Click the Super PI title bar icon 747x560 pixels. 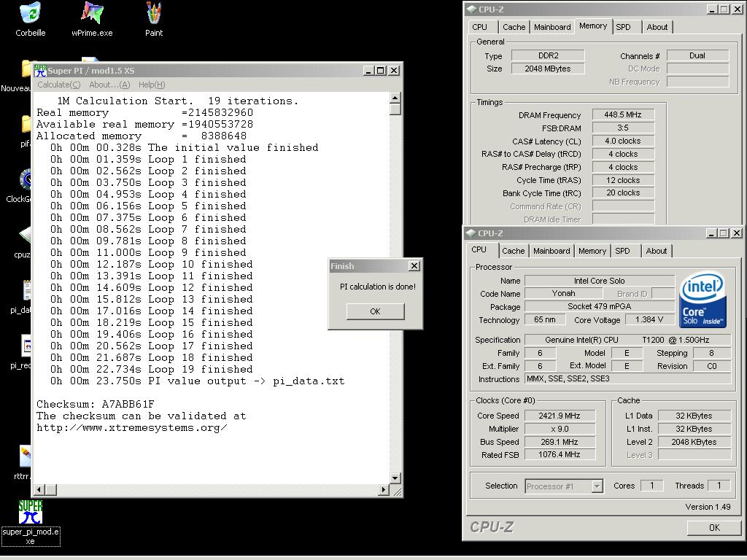[x=40, y=71]
